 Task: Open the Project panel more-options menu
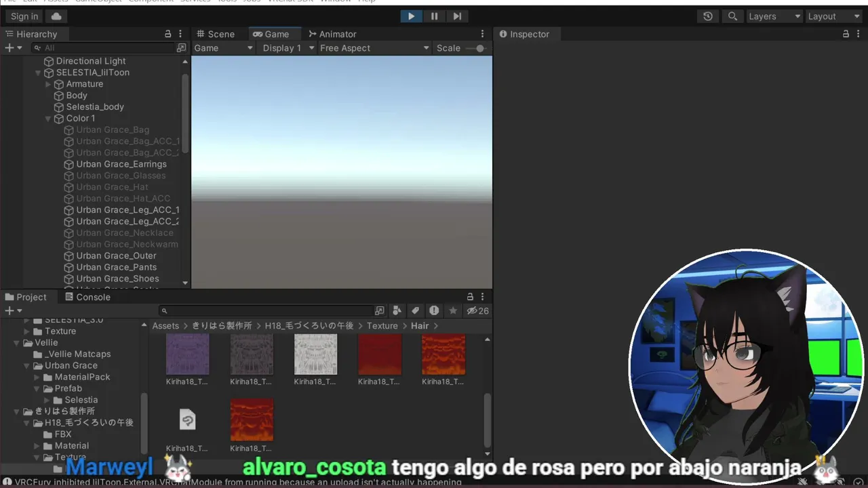(483, 297)
